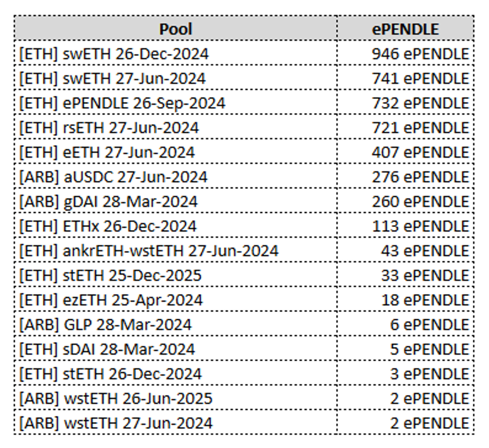
Task: Click the ankrETH-wstETH 27-Jun-2024 pool
Action: (x=149, y=251)
